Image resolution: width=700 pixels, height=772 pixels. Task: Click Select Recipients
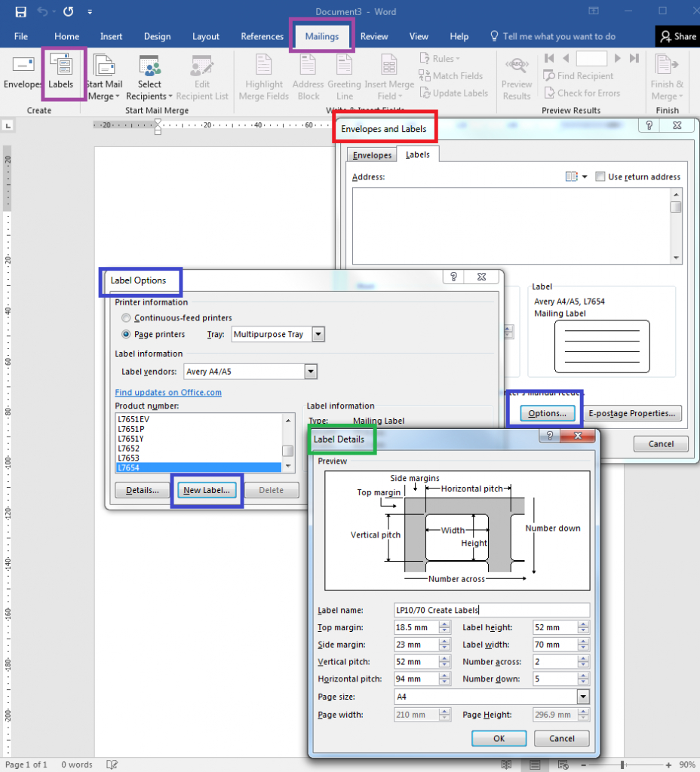(x=149, y=75)
